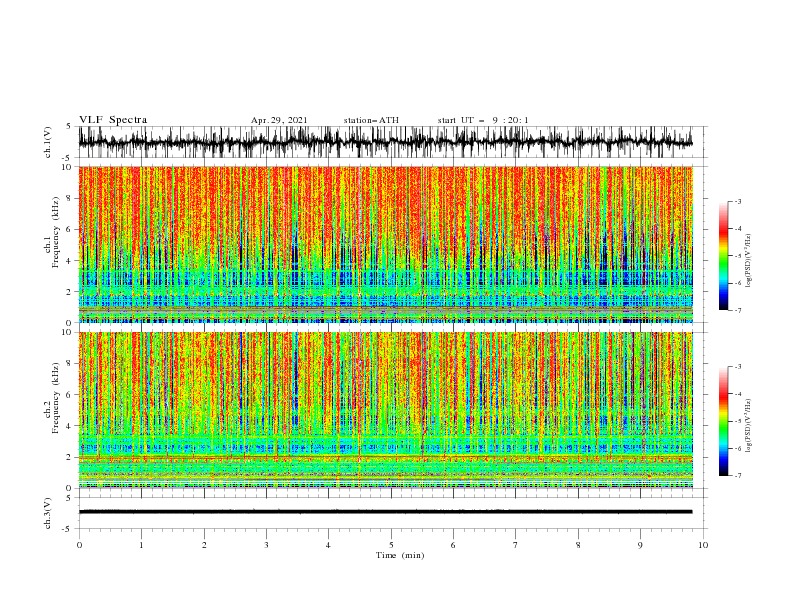Click the "ch.3(V)" axis label

click(x=48, y=513)
